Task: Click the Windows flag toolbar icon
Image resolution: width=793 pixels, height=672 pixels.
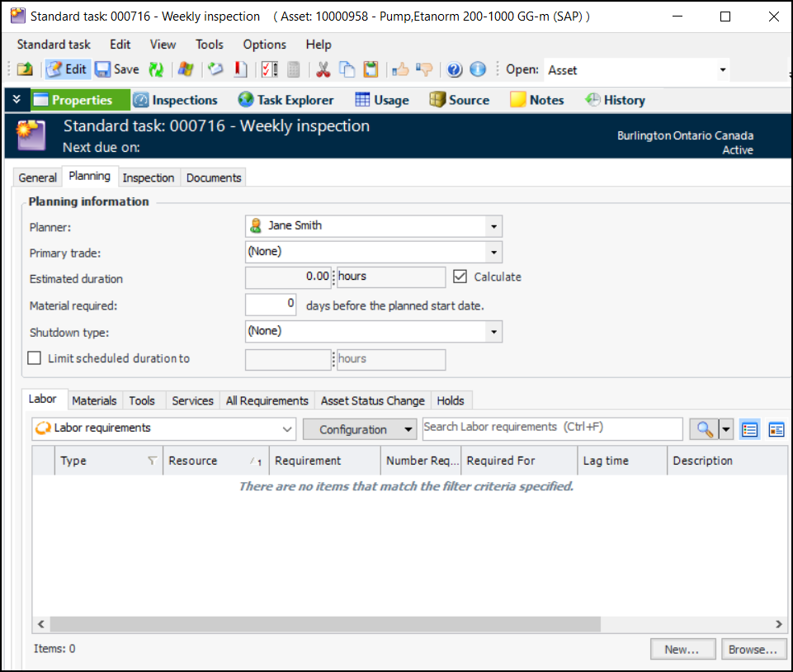Action: [x=186, y=69]
